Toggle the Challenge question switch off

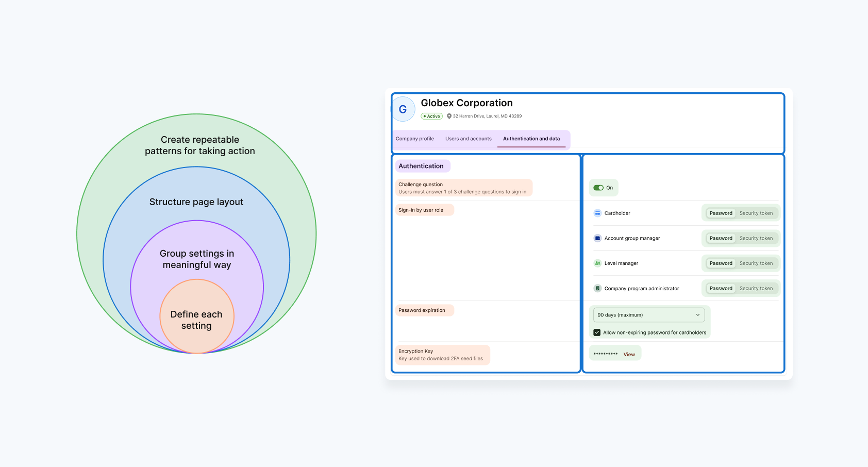tap(598, 188)
